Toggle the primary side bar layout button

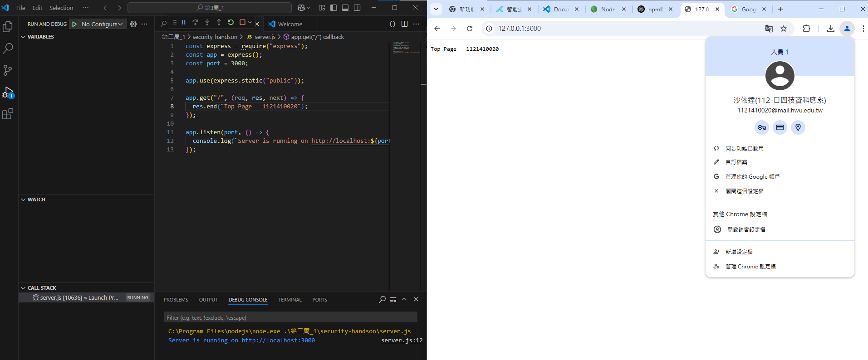click(333, 8)
